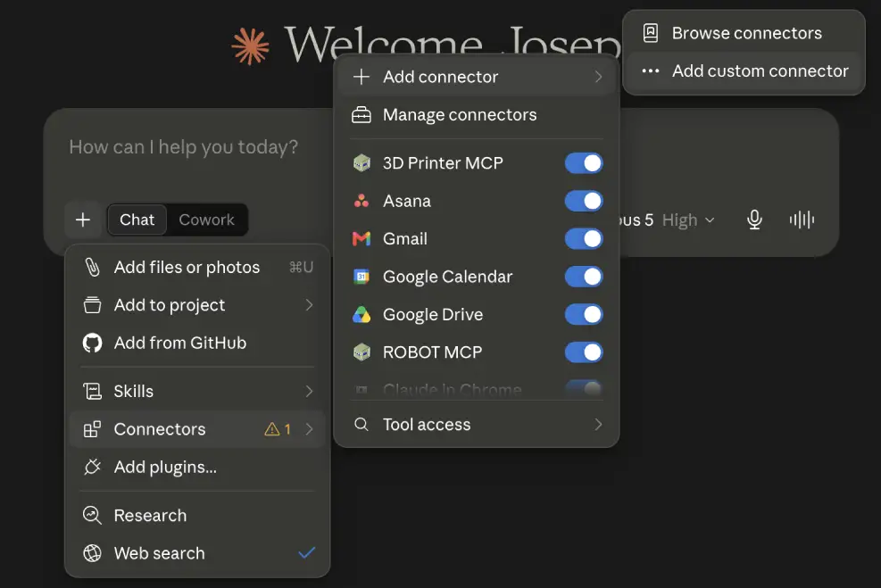Click the GitHub logo icon
Viewport: 881px width, 588px height.
point(92,343)
